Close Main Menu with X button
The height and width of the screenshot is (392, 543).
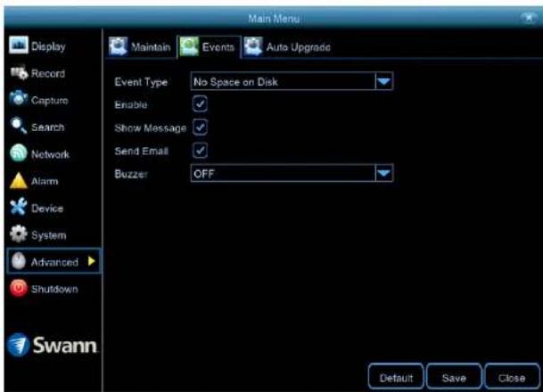529,18
